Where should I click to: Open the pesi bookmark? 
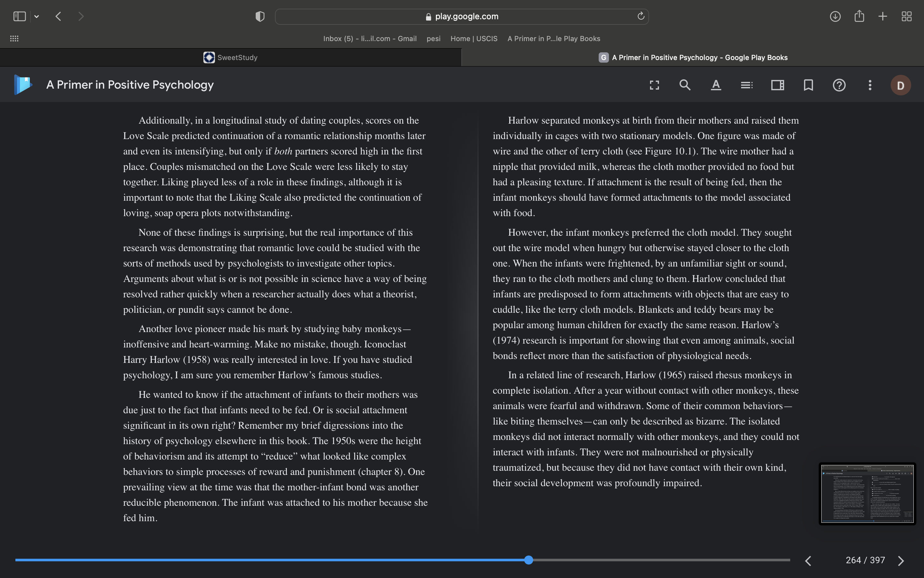tap(433, 39)
